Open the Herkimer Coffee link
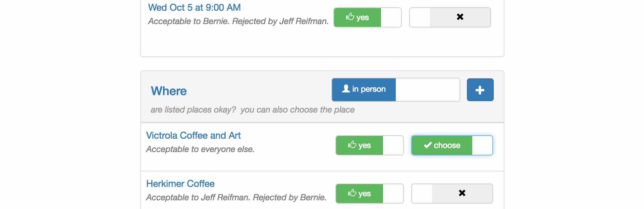The height and width of the screenshot is (209, 644). click(x=180, y=184)
